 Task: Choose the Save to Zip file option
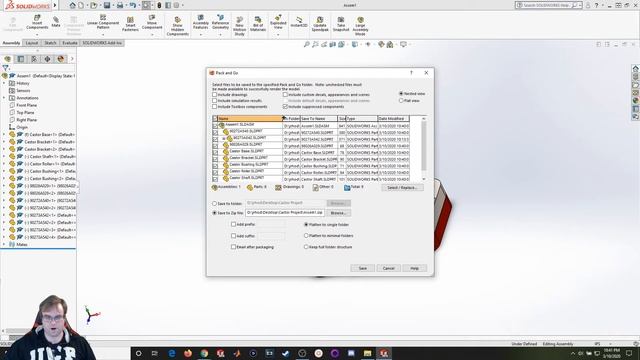pyautogui.click(x=214, y=213)
